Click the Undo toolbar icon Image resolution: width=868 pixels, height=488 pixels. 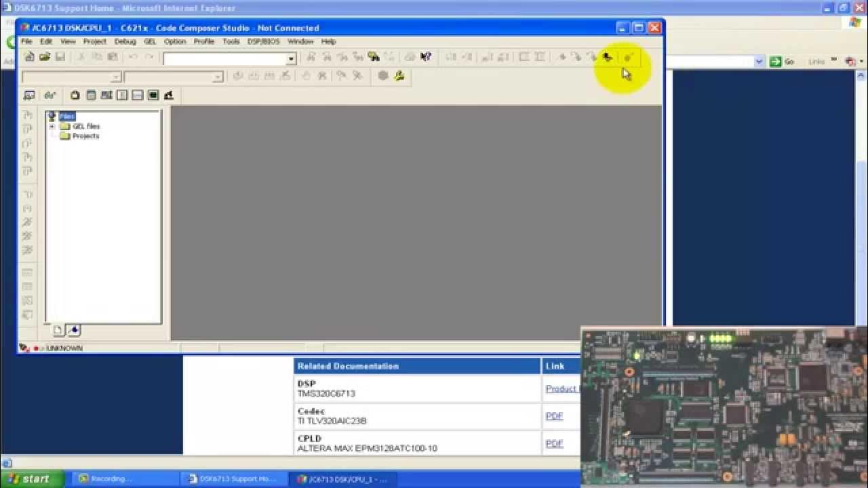(x=134, y=57)
